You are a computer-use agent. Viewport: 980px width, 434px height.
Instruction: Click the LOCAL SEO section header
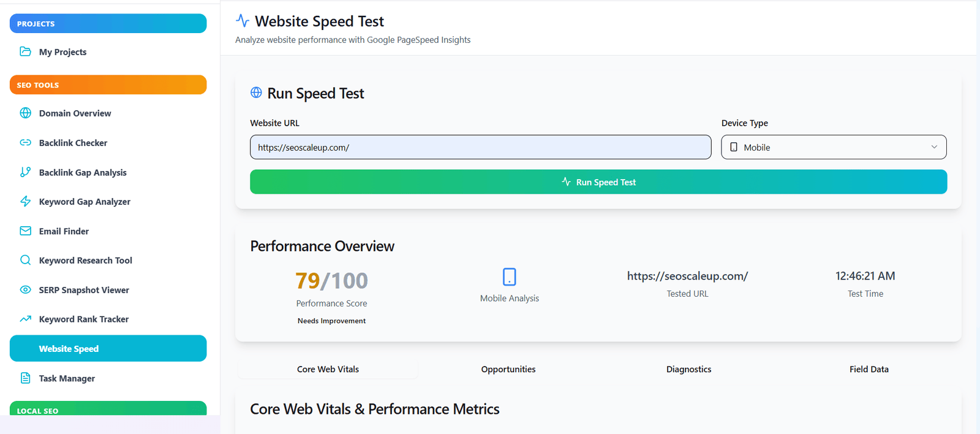point(108,408)
